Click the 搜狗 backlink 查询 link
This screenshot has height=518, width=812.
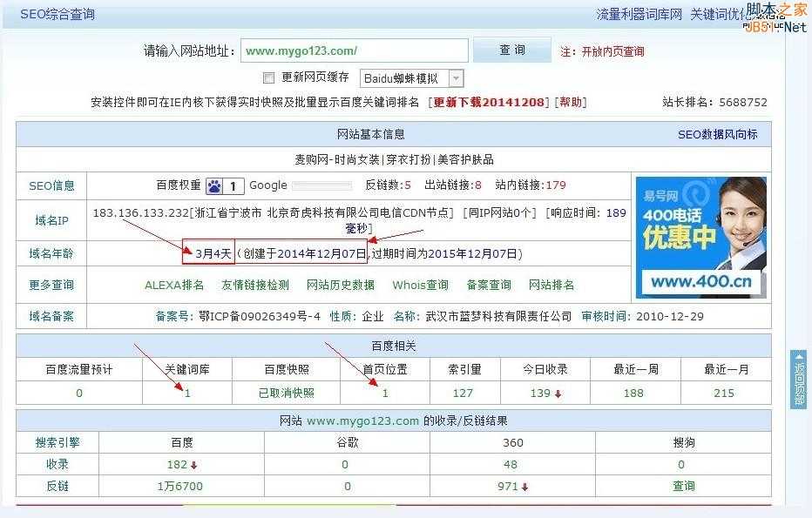pyautogui.click(x=683, y=486)
